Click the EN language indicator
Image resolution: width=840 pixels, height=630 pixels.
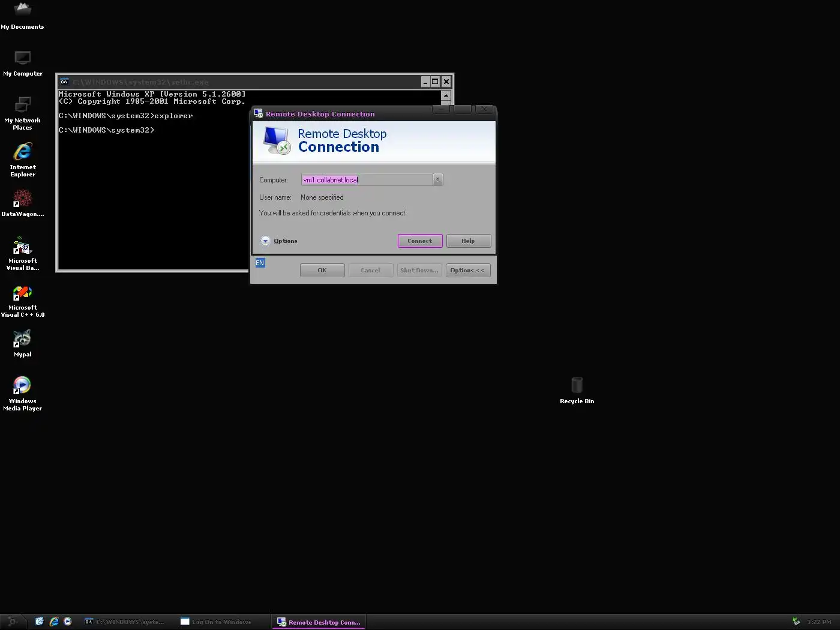click(260, 263)
